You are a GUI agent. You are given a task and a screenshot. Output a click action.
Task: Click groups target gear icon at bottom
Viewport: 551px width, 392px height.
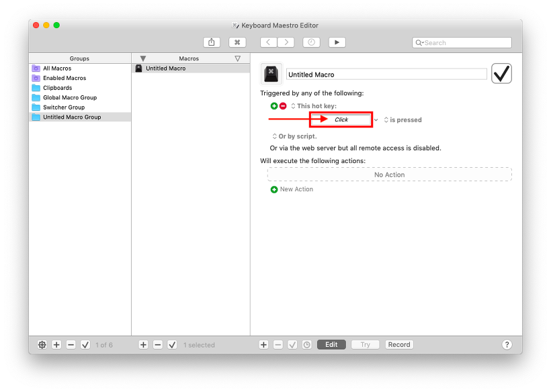[42, 345]
